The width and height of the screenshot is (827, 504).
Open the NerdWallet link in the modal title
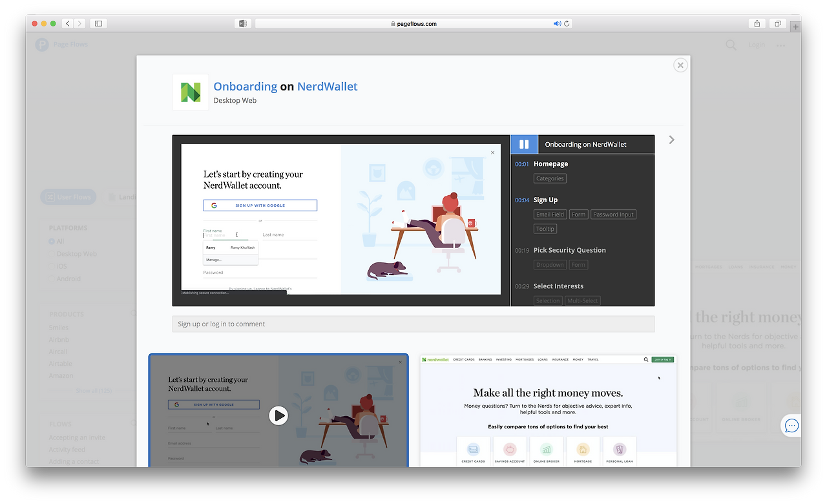[x=328, y=87]
